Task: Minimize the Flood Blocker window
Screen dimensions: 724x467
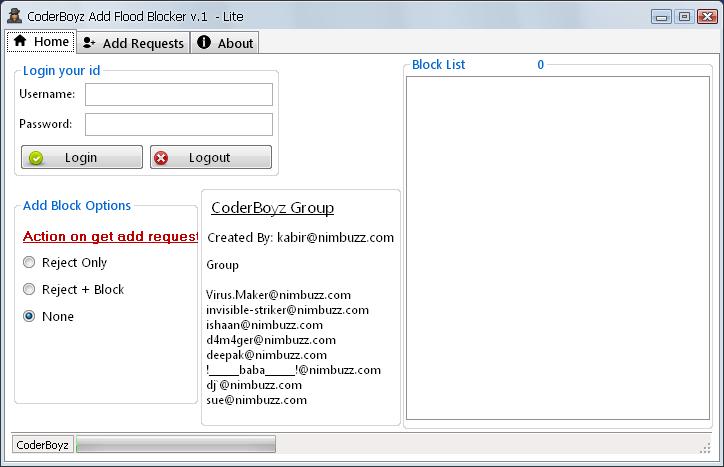Action: coord(663,16)
